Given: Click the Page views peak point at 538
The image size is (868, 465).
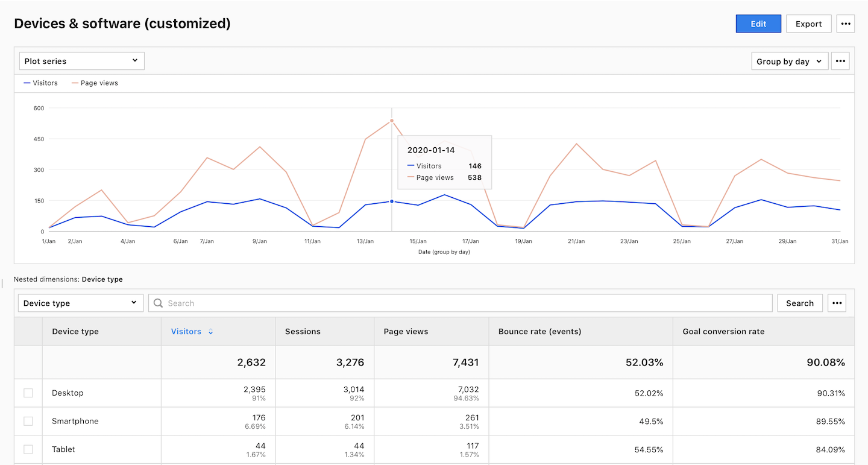Looking at the screenshot, I should point(392,121).
